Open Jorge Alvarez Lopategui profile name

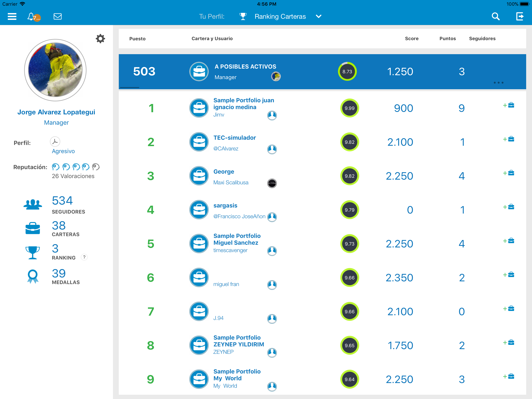click(x=56, y=112)
